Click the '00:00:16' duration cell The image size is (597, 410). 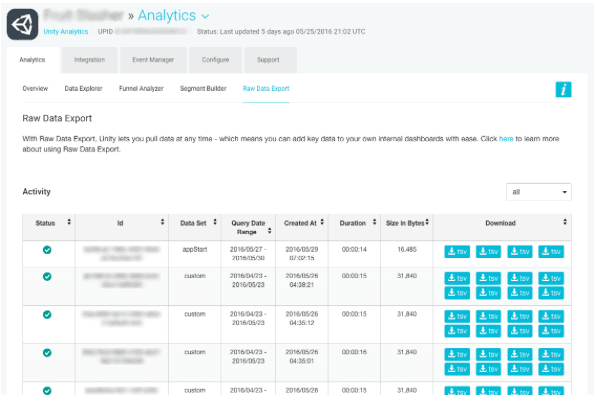click(x=354, y=352)
